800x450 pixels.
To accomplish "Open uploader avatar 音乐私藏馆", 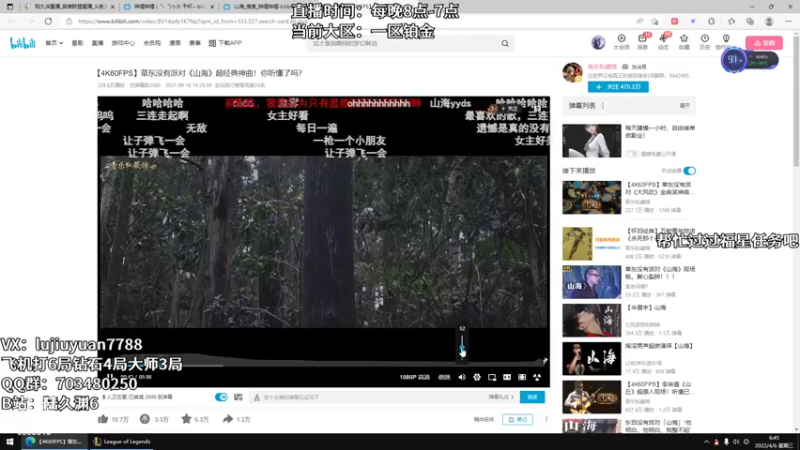I will 572,72.
